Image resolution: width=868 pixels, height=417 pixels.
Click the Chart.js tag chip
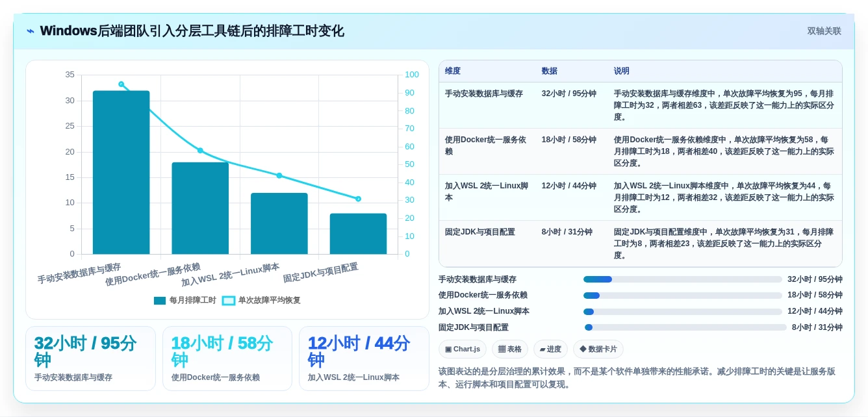tap(463, 349)
